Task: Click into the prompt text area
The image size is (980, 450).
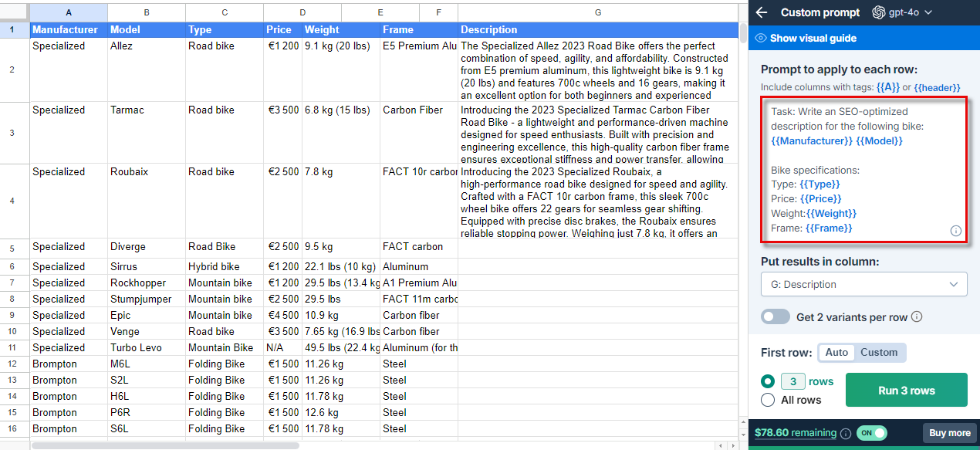Action: (863, 170)
